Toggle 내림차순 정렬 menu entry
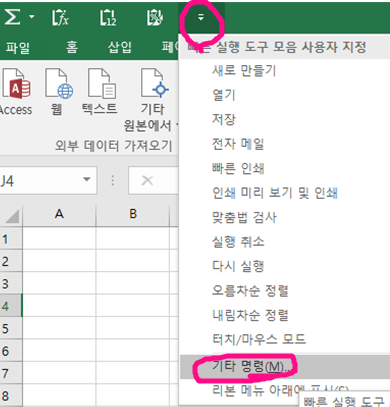Image resolution: width=390 pixels, height=407 pixels. click(285, 315)
